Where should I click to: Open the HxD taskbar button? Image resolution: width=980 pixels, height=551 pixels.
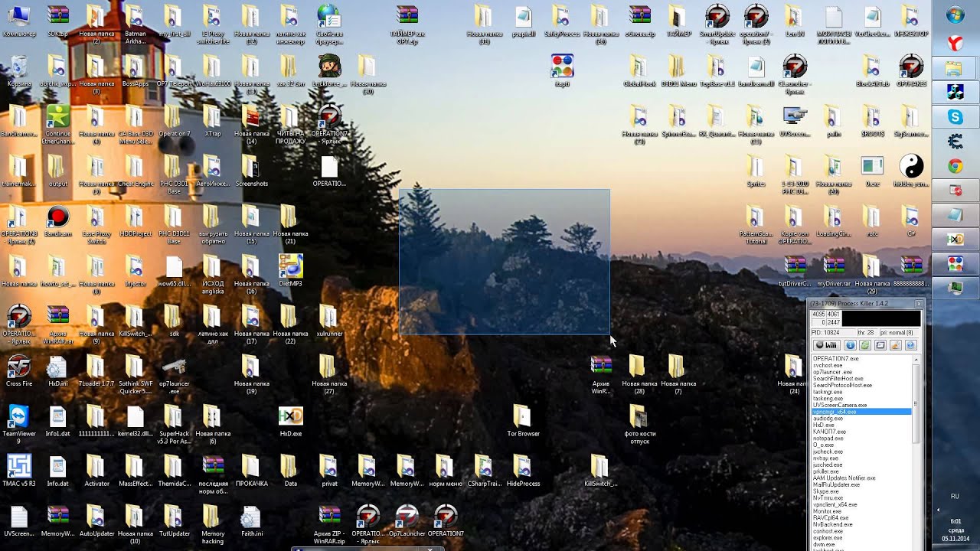pos(955,240)
